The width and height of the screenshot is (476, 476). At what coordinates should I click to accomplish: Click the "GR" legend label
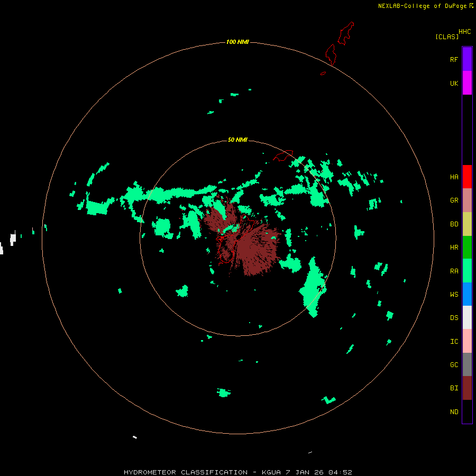click(454, 200)
